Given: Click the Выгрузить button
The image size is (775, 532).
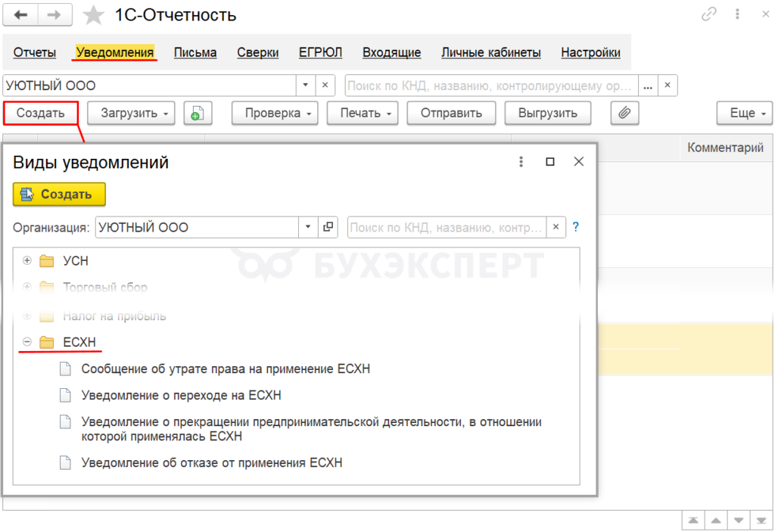Looking at the screenshot, I should (x=548, y=114).
